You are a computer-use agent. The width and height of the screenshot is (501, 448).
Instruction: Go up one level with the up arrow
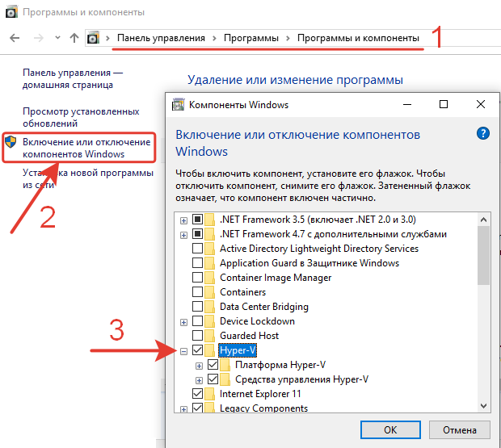pyautogui.click(x=74, y=38)
